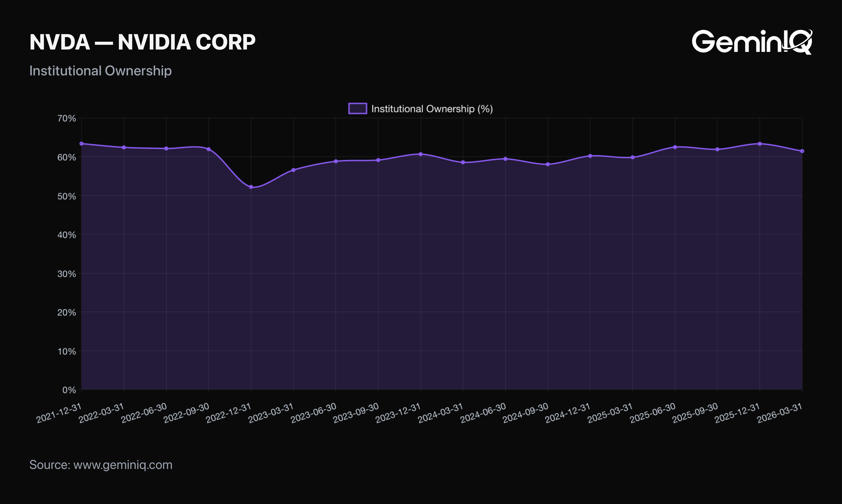The height and width of the screenshot is (504, 842).
Task: Click the 2023-06-30 x-axis date label
Action: pyautogui.click(x=313, y=413)
